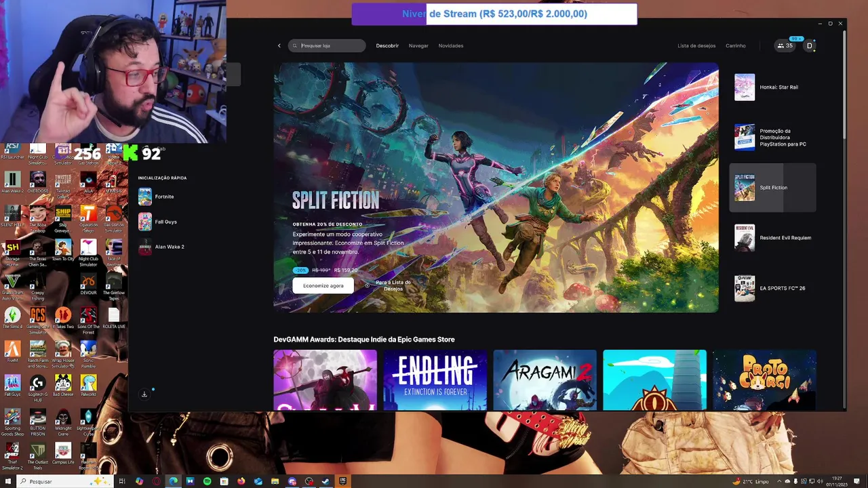
Task: Open Epic Games Launcher taskbar icon
Action: point(342,481)
